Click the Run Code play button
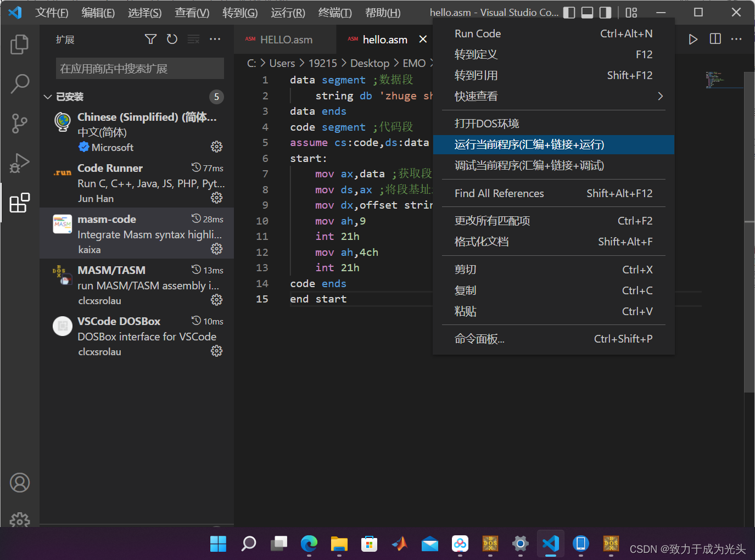Image resolution: width=755 pixels, height=560 pixels. [x=693, y=39]
